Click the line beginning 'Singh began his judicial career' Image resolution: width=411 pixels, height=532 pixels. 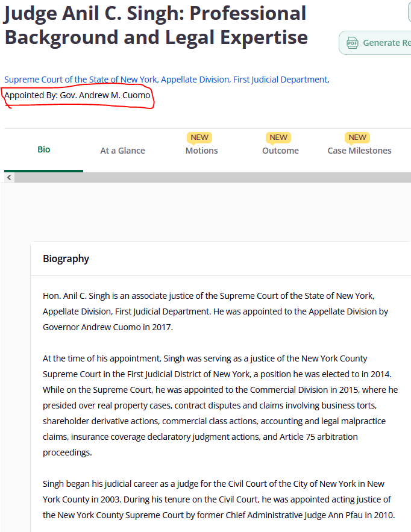(213, 484)
